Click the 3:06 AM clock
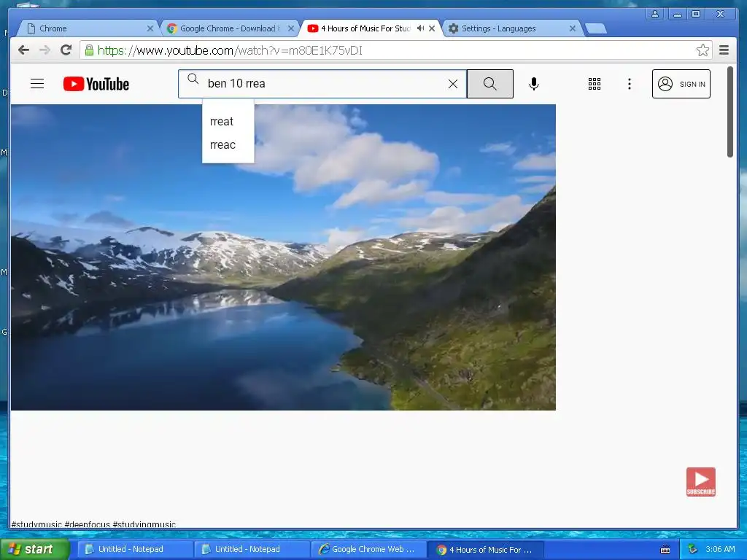This screenshot has height=560, width=747. (x=720, y=549)
